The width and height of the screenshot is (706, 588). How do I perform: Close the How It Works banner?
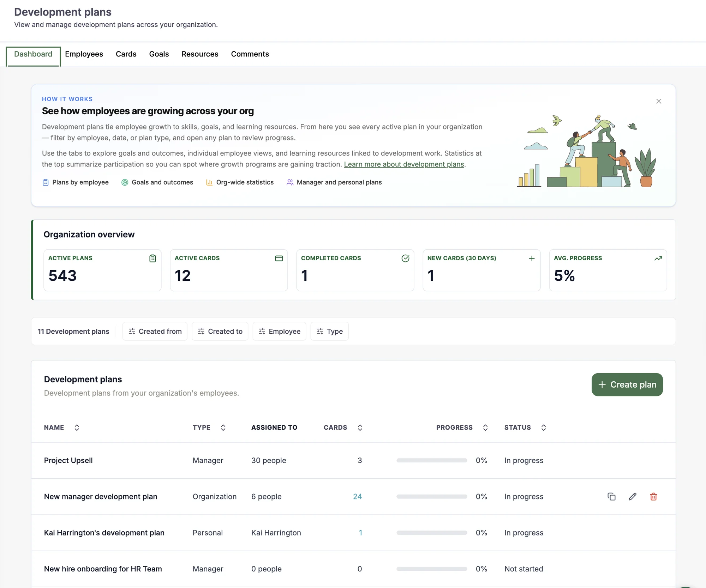tap(658, 101)
